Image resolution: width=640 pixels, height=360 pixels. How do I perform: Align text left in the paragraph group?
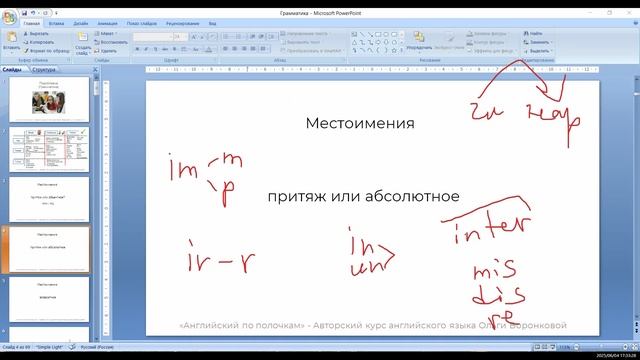pyautogui.click(x=225, y=49)
